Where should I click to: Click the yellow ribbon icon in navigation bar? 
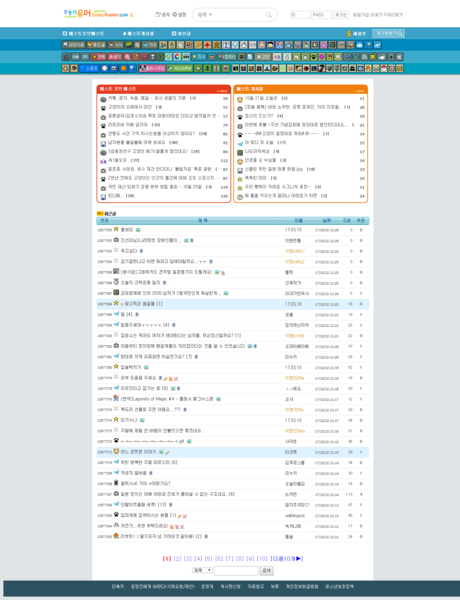(x=349, y=34)
